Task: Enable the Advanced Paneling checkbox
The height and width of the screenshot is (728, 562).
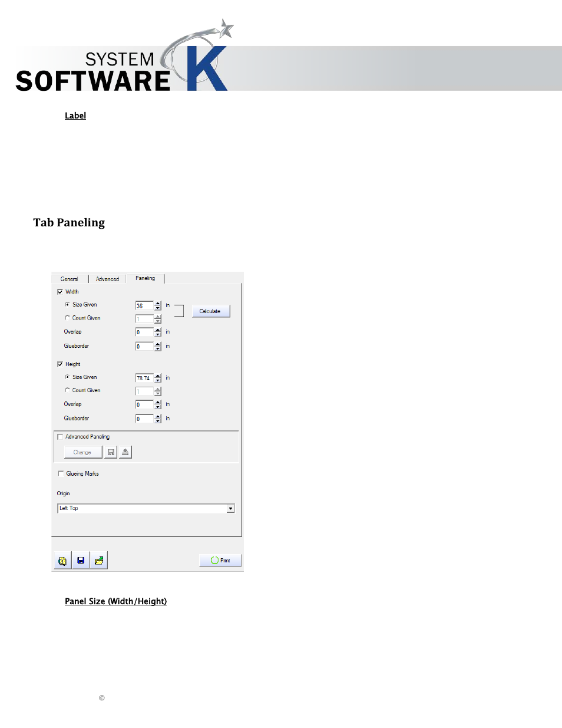Action: (60, 437)
